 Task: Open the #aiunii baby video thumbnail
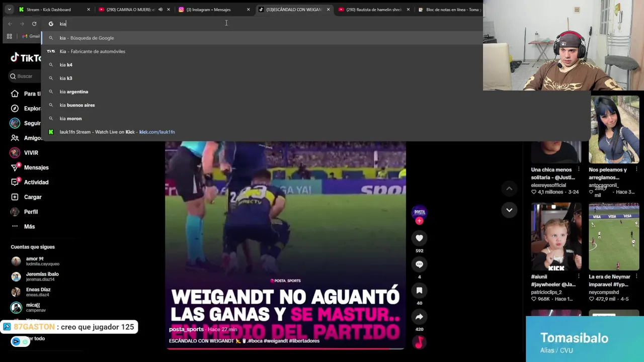click(x=556, y=237)
